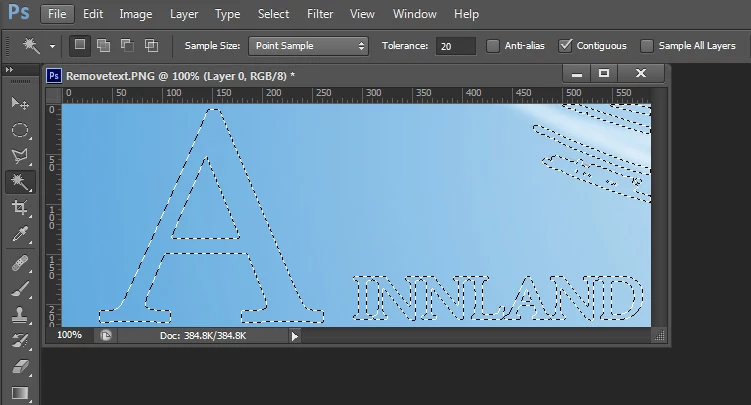Click the Doc: 384.8K/384.8K status text
This screenshot has width=751, height=405.
[x=203, y=336]
